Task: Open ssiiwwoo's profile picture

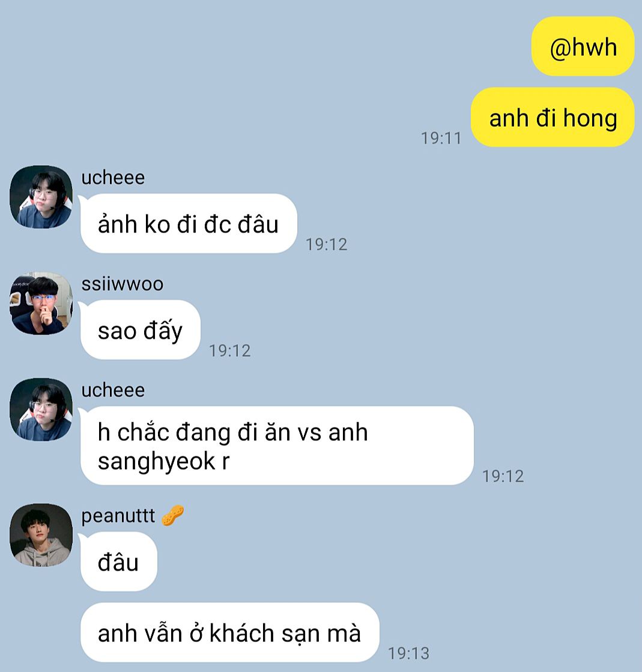Action: 41,303
